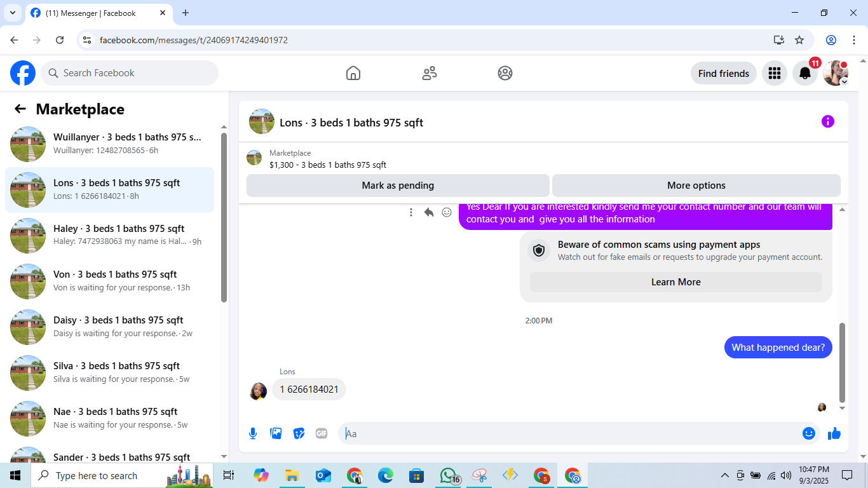Show hidden icons in the system tray
The height and width of the screenshot is (488, 868).
coord(724,475)
